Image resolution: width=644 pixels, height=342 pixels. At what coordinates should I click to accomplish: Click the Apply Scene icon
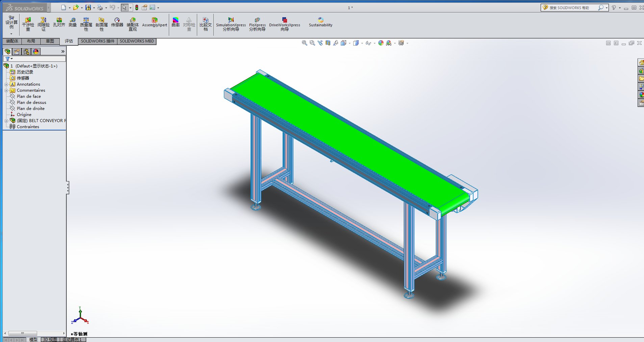[389, 43]
